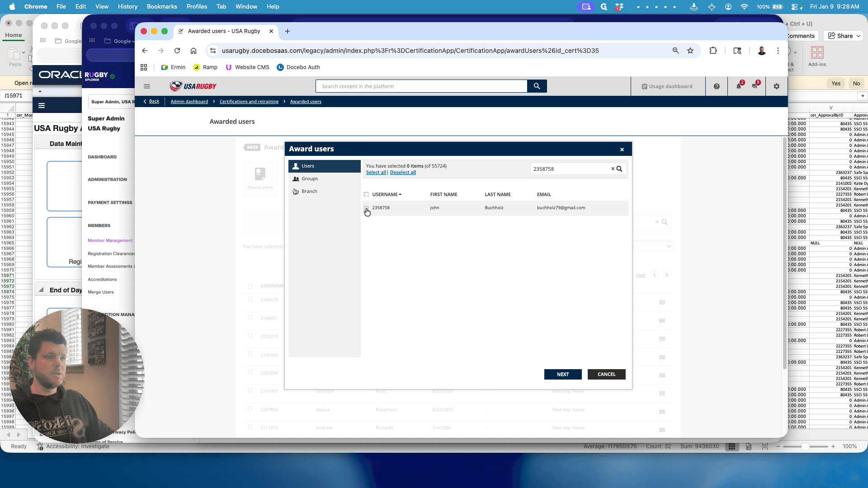Sort by the USERNAME column arrow
868x488 pixels.
click(400, 194)
